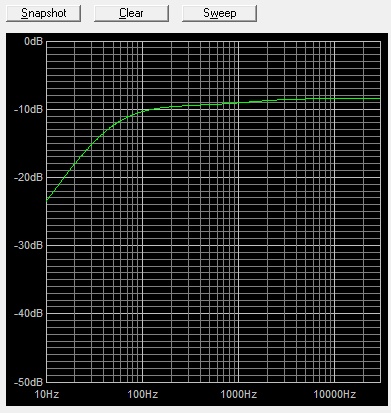This screenshot has width=391, height=413.
Task: Select the -30dB axis label
Action: [x=29, y=245]
